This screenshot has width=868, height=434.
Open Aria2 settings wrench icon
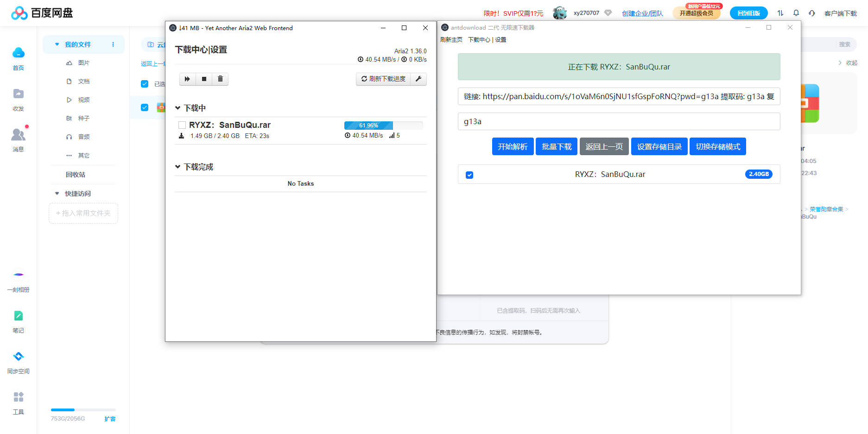tap(418, 79)
